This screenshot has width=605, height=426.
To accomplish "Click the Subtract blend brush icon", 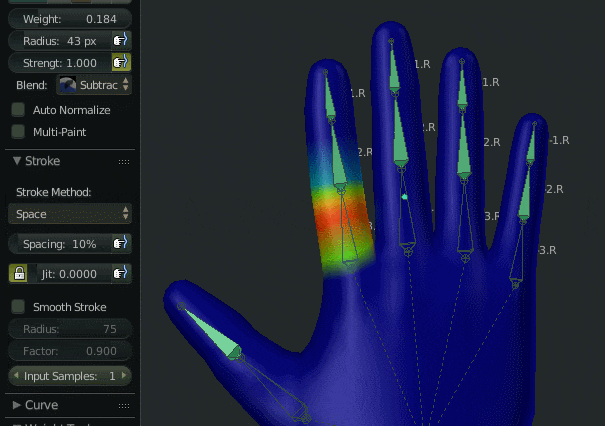I will pyautogui.click(x=68, y=85).
